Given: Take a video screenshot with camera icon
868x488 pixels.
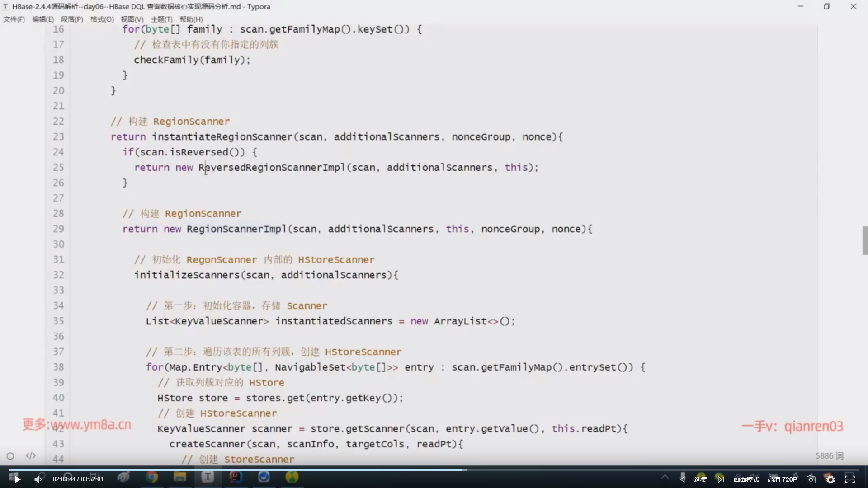Looking at the screenshot, I should coord(811,479).
